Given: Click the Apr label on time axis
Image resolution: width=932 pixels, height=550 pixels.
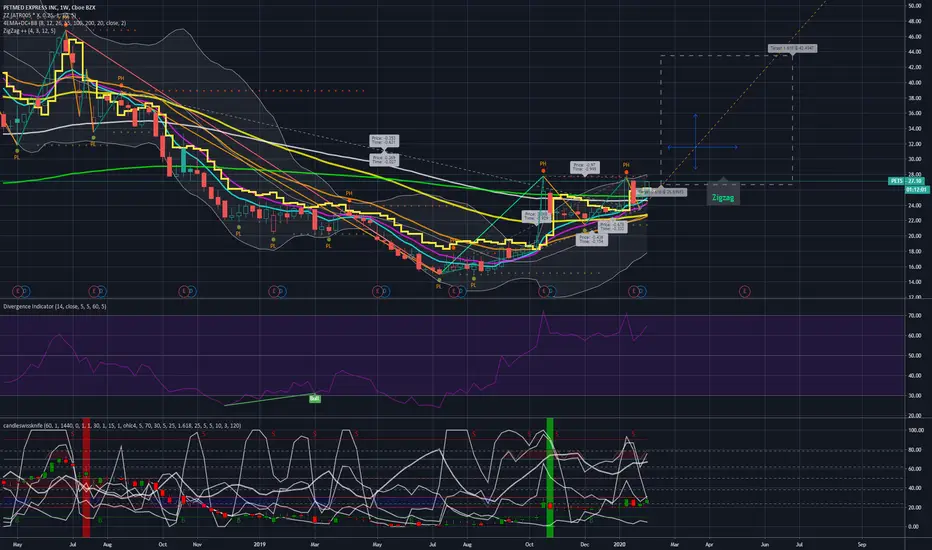Looking at the screenshot, I should [x=709, y=544].
